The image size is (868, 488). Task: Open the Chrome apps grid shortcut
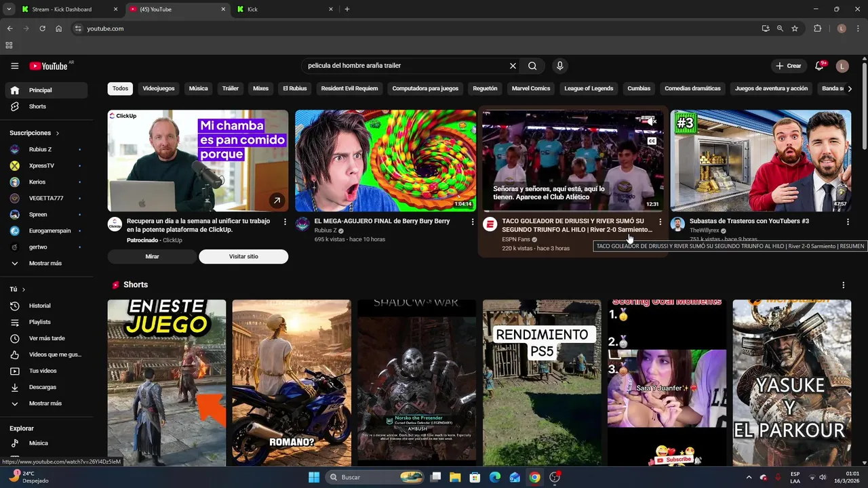click(x=9, y=45)
